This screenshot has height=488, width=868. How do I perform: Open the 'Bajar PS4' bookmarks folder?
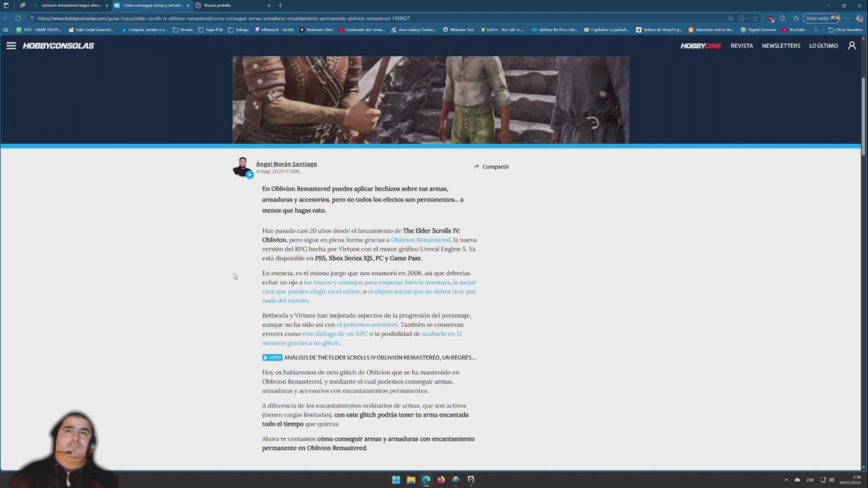(x=211, y=30)
